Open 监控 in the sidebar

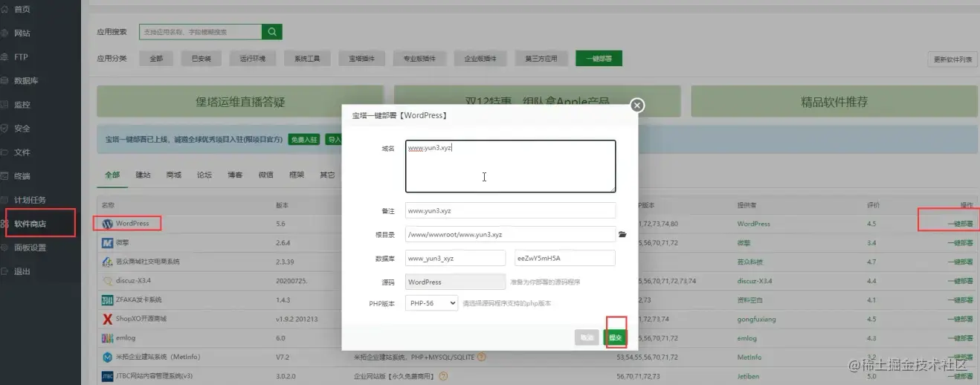(x=22, y=104)
